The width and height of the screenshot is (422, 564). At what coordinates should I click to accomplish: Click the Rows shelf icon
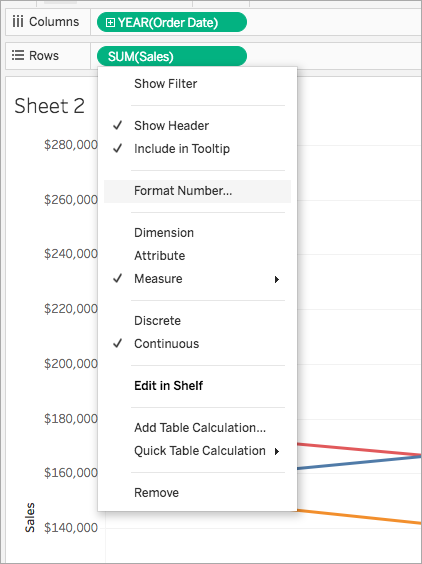[x=18, y=55]
